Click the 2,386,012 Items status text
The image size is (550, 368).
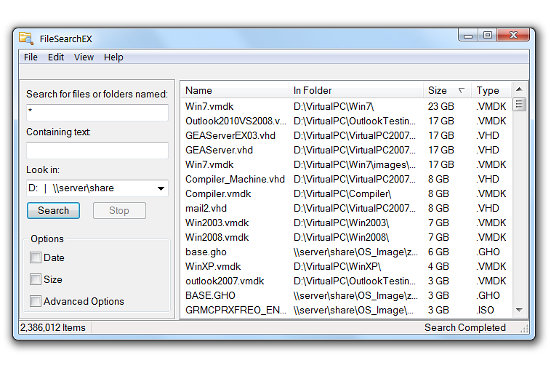point(53,328)
